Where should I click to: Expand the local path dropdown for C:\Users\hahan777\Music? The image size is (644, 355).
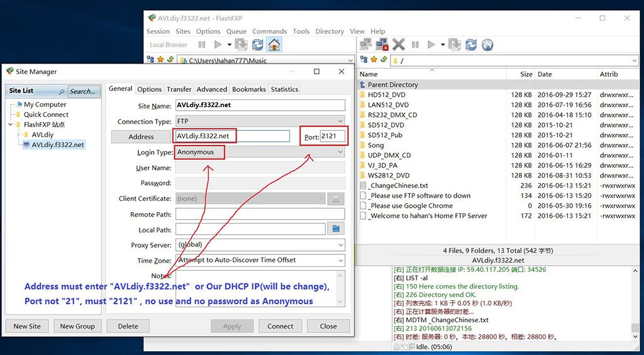click(x=350, y=60)
